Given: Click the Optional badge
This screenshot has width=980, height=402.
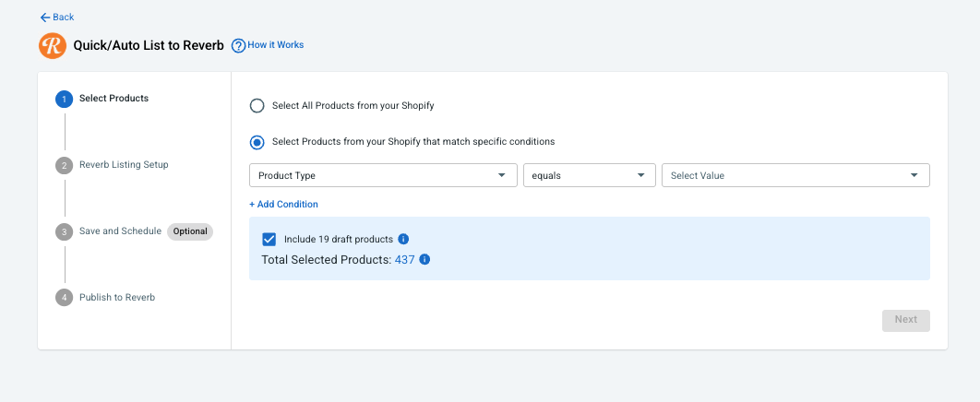Looking at the screenshot, I should [x=190, y=231].
